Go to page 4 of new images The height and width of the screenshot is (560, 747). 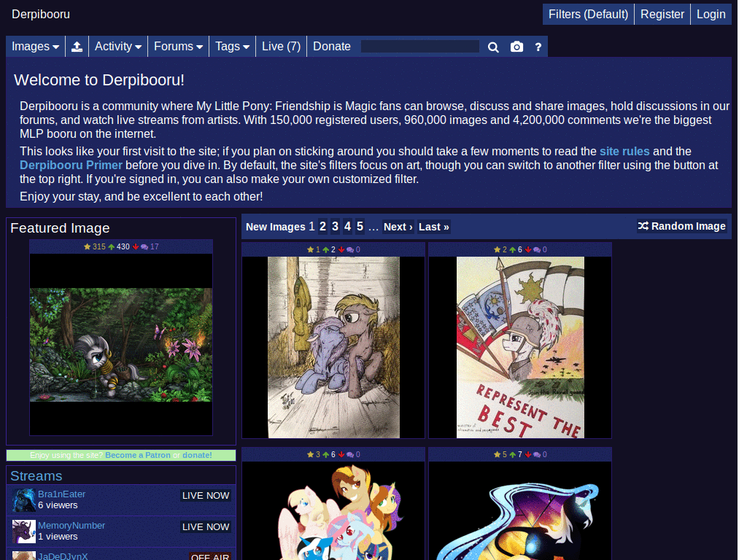pyautogui.click(x=347, y=226)
